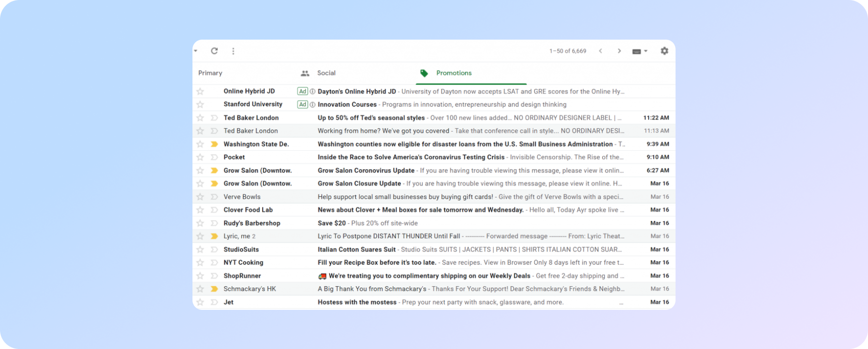Star the Pocket email
This screenshot has height=349, width=868.
(x=200, y=157)
